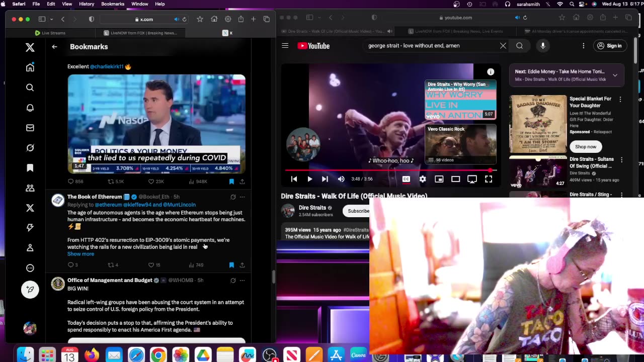Play the Charlie Kirk Squawk Box video
Image resolution: width=644 pixels, height=362 pixels.
click(x=156, y=124)
